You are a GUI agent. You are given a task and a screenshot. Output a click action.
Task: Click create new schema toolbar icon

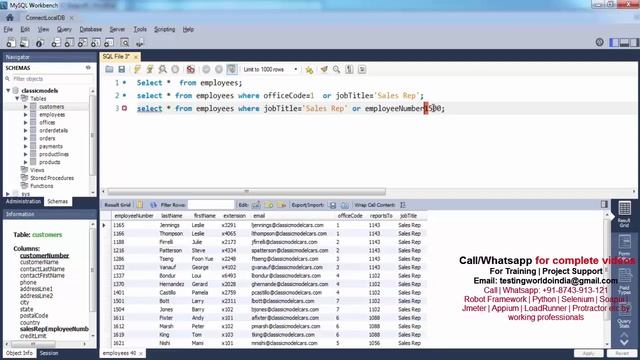56,42
